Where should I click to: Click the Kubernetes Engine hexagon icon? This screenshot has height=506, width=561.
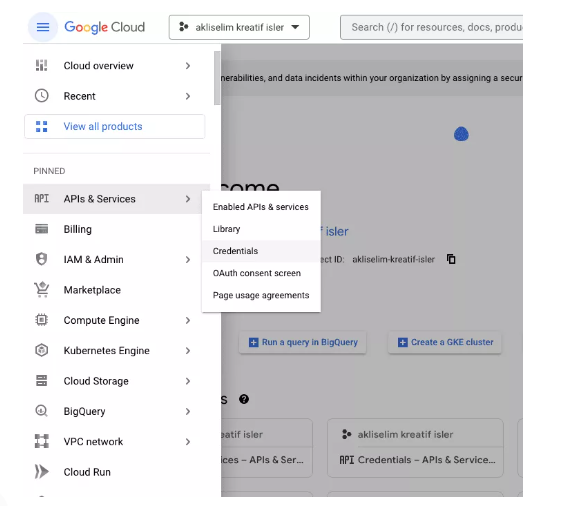tap(42, 350)
